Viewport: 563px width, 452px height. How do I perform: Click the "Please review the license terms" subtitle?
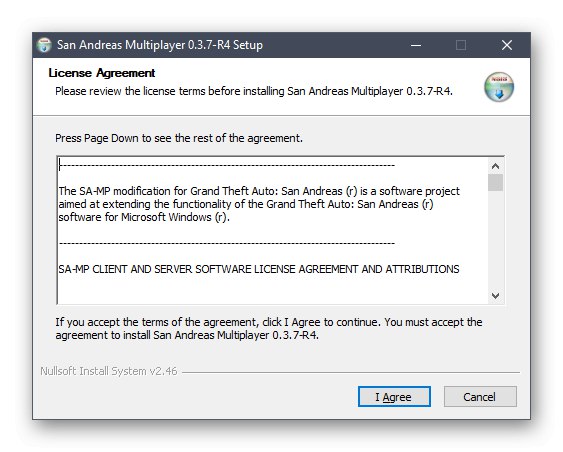click(x=254, y=91)
